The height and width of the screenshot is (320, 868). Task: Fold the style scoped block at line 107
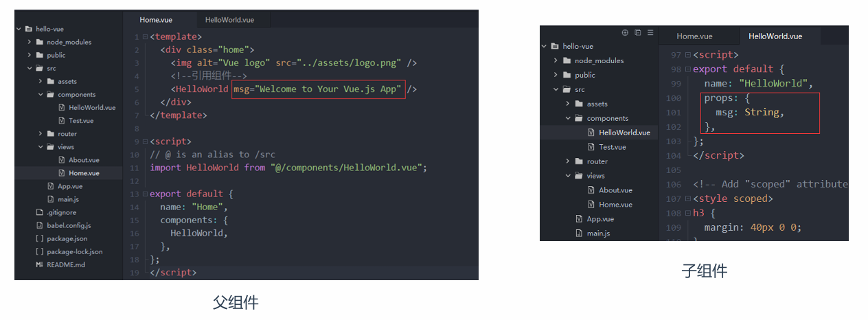click(x=687, y=198)
